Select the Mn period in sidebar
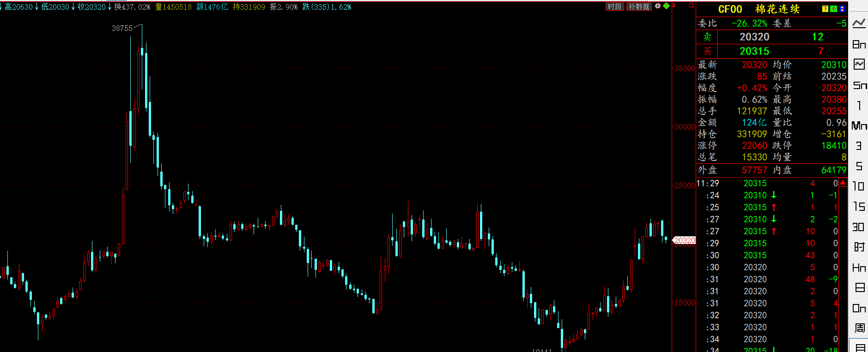 pyautogui.click(x=859, y=125)
